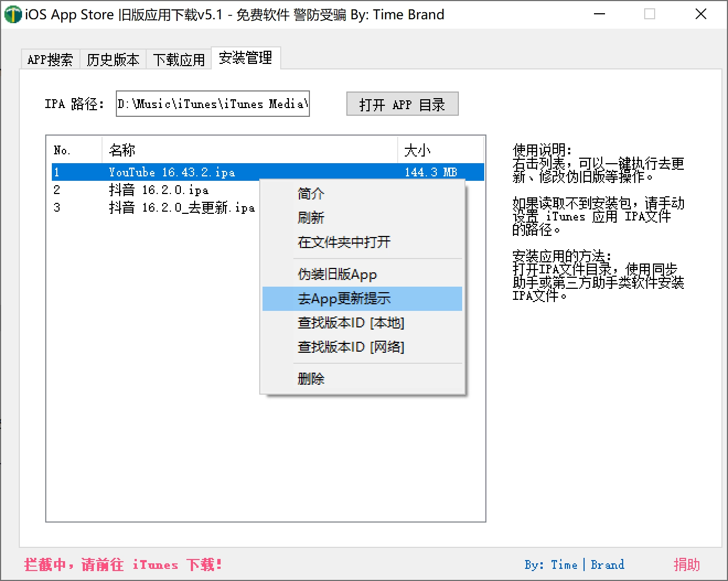Click the 拦截中 status text
Screen dimensions: 728x581
123,564
